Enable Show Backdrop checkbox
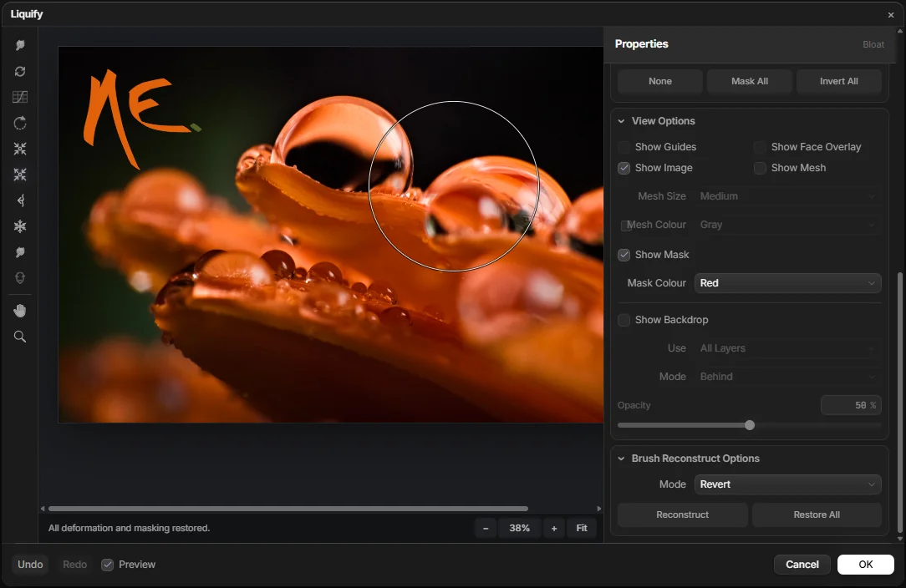Viewport: 906px width, 588px height. click(624, 320)
